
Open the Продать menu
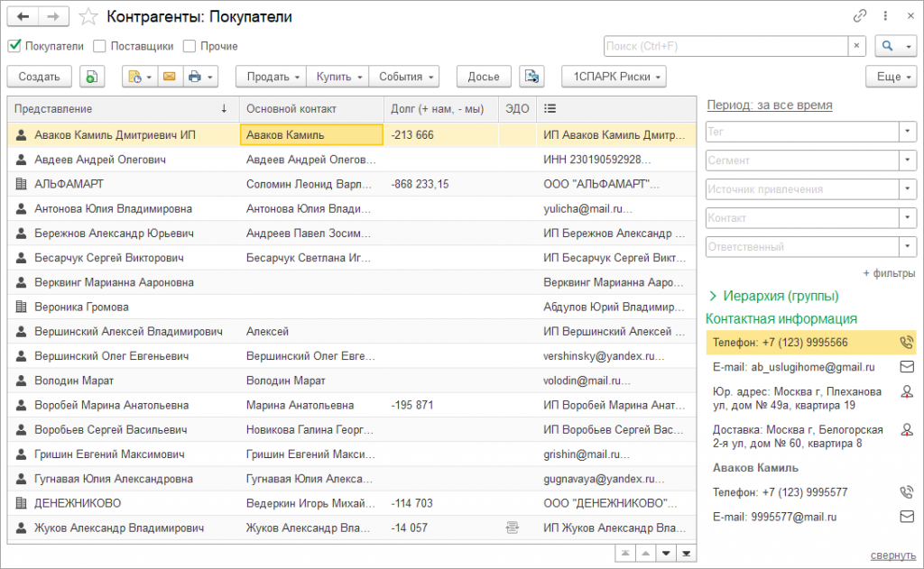(272, 77)
